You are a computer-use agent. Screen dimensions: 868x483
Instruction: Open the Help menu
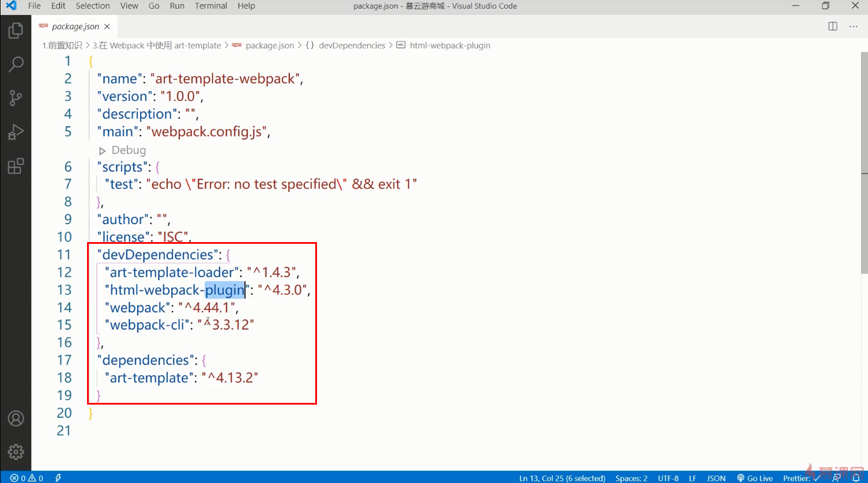coord(246,6)
